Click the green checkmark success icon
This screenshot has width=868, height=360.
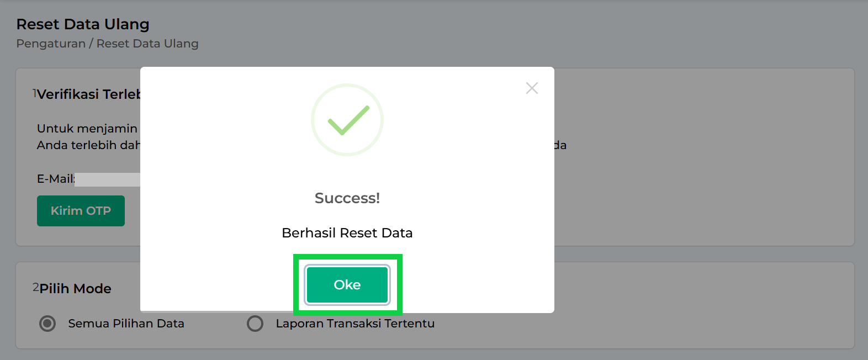pyautogui.click(x=347, y=120)
